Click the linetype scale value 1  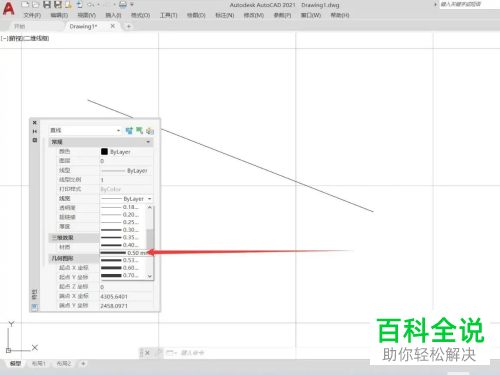click(126, 180)
